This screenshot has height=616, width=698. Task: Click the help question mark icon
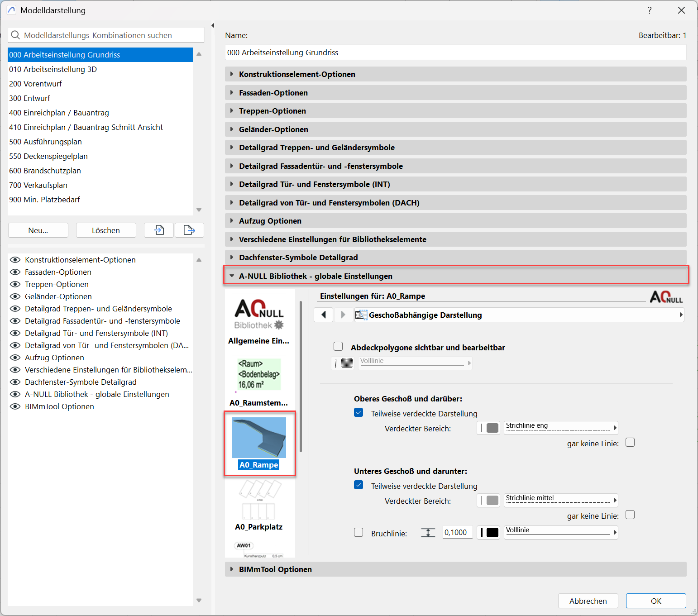tap(650, 10)
